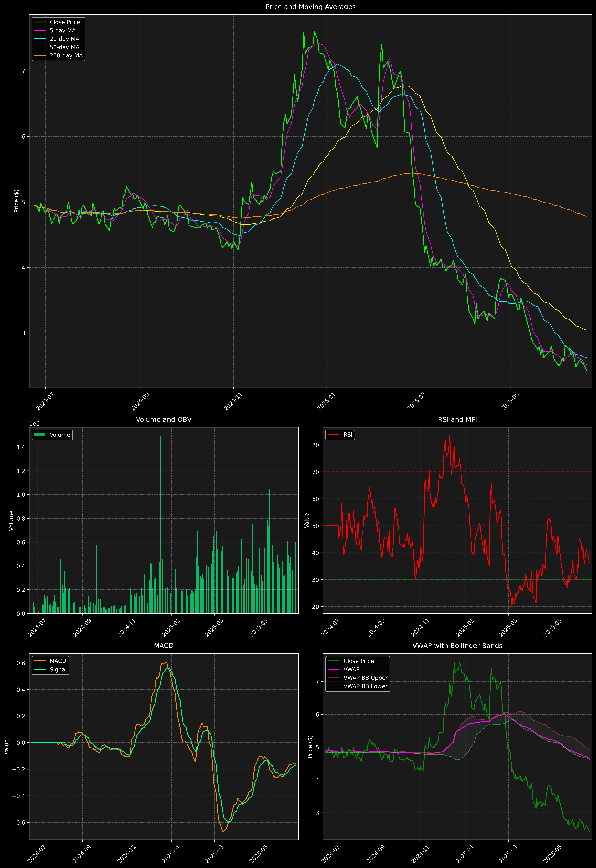
Task: Click 'Price ($)' axis label of VWAP chart
Action: (x=310, y=747)
